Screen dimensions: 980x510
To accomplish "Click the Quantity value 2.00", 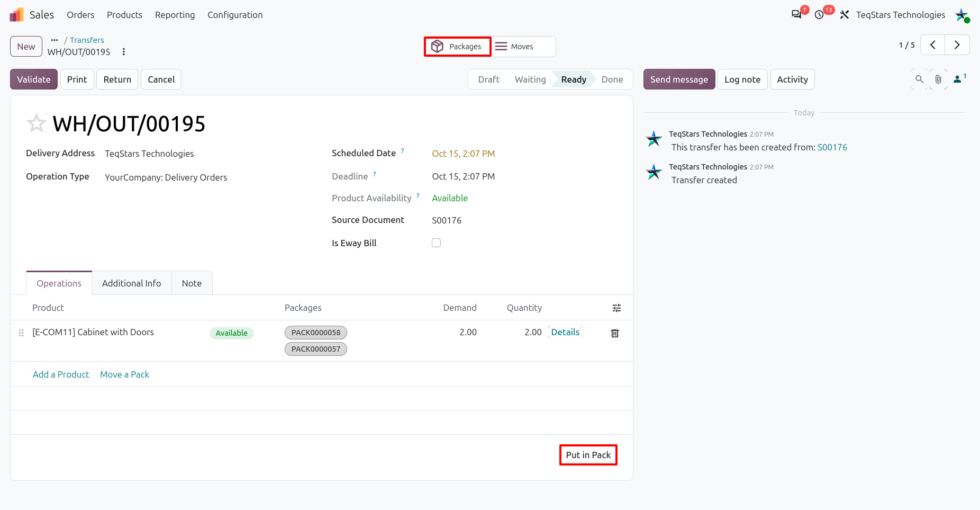I will pyautogui.click(x=533, y=332).
